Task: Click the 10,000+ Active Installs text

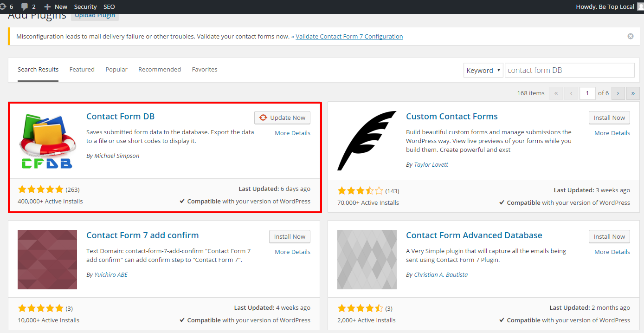Action: (x=48, y=320)
